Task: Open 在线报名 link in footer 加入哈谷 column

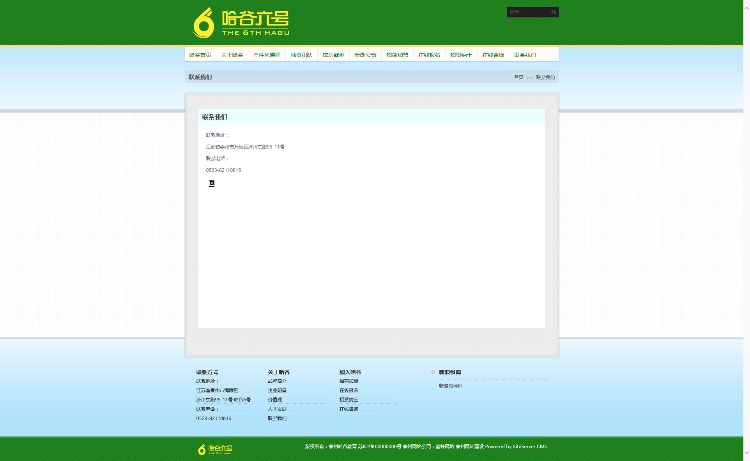Action: point(349,391)
